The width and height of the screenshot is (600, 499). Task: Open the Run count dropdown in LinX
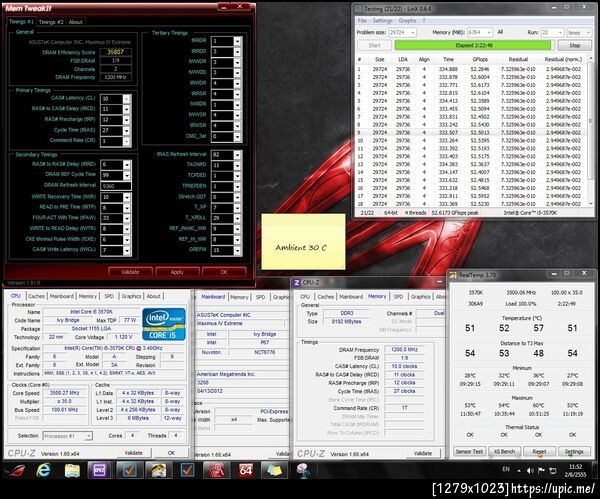[560, 33]
